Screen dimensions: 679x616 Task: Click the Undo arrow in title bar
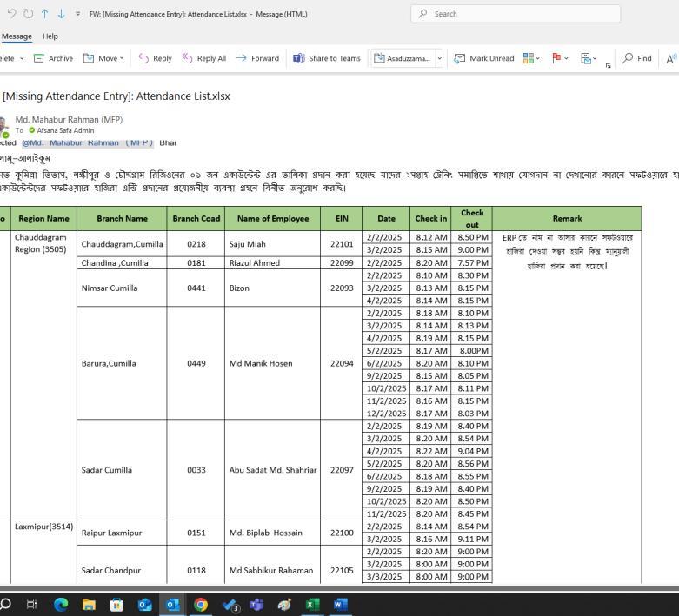tap(11, 14)
